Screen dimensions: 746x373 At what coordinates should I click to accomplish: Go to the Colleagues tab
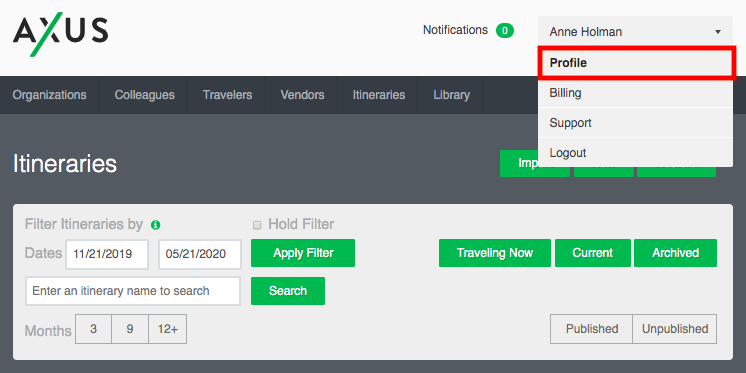tap(144, 95)
